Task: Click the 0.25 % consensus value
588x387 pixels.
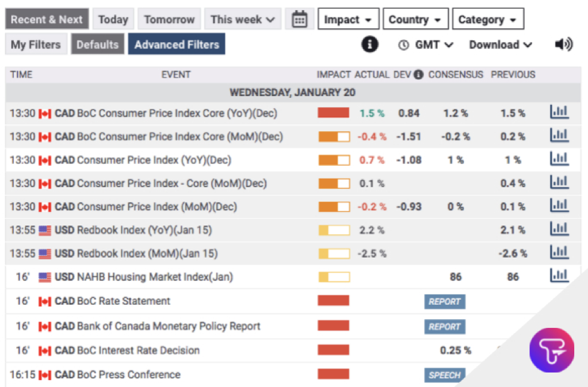Action: pos(455,351)
